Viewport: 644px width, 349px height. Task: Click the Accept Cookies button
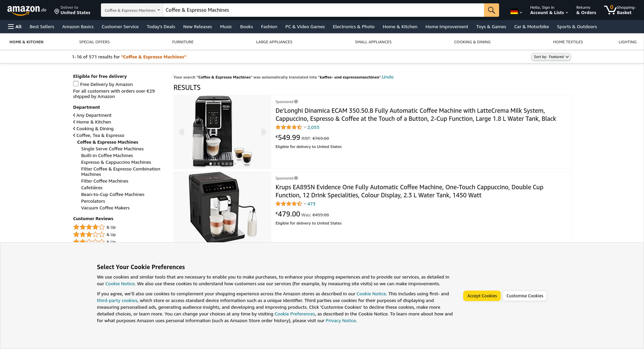[x=482, y=296]
